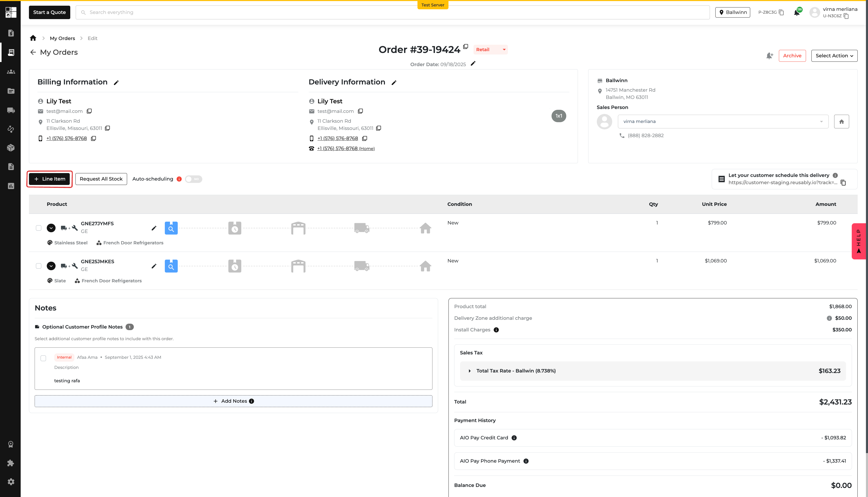Open the Ballwinn location selector
Screen dimensions: 868x497
click(x=732, y=12)
